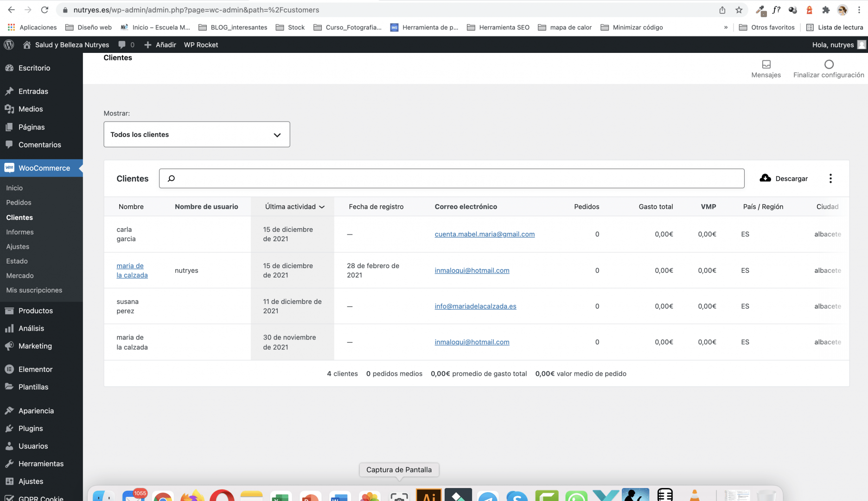Sort by Fecha de registro column
The height and width of the screenshot is (501, 868).
tap(376, 206)
